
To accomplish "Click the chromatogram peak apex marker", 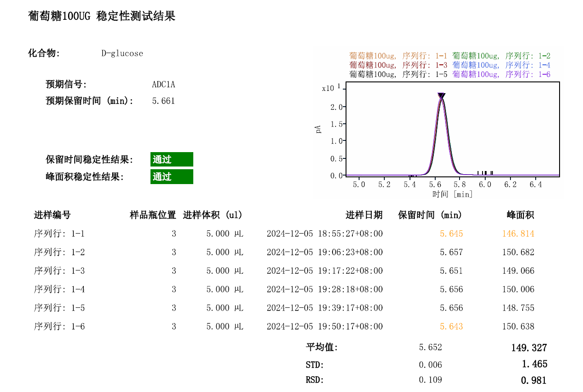I will click(x=442, y=96).
